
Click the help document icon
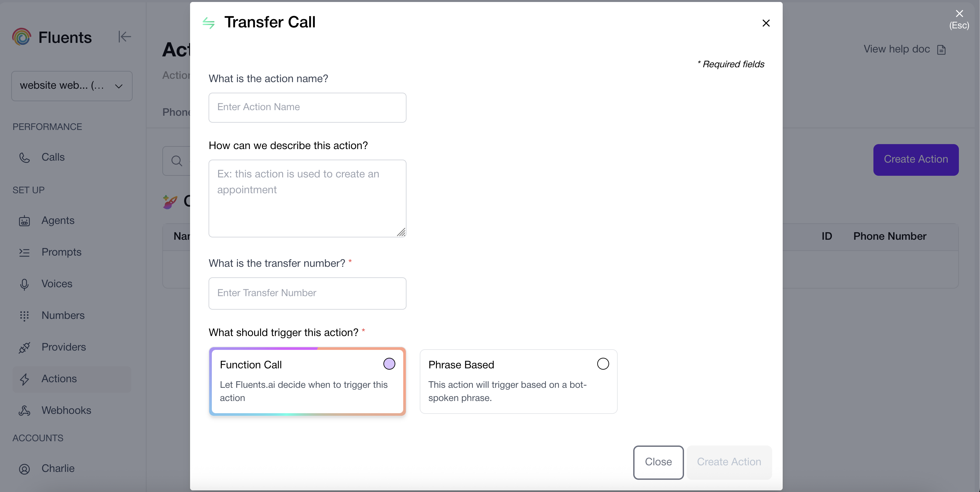tap(941, 50)
